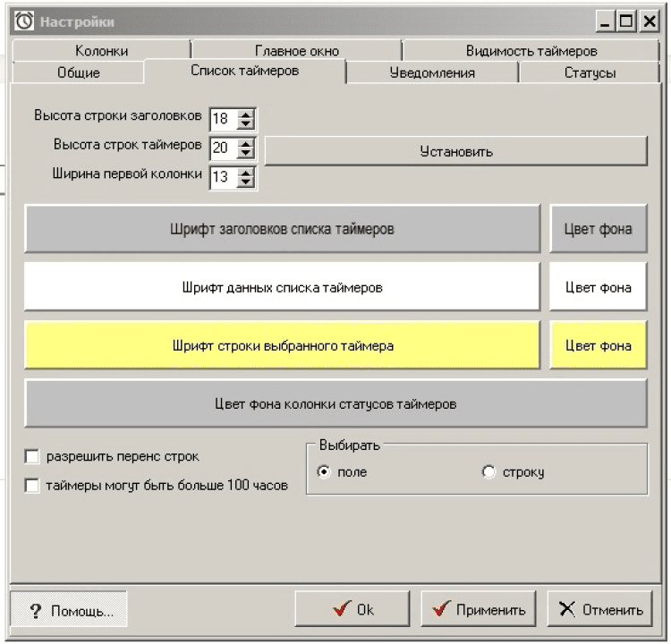Open Помощь help button

point(69,610)
